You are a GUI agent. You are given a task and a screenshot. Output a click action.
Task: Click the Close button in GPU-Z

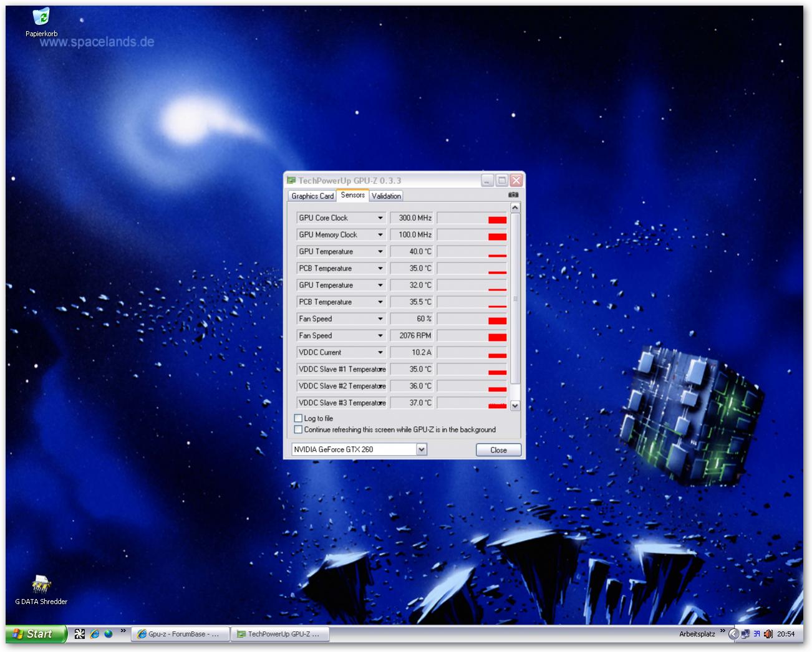(x=498, y=450)
